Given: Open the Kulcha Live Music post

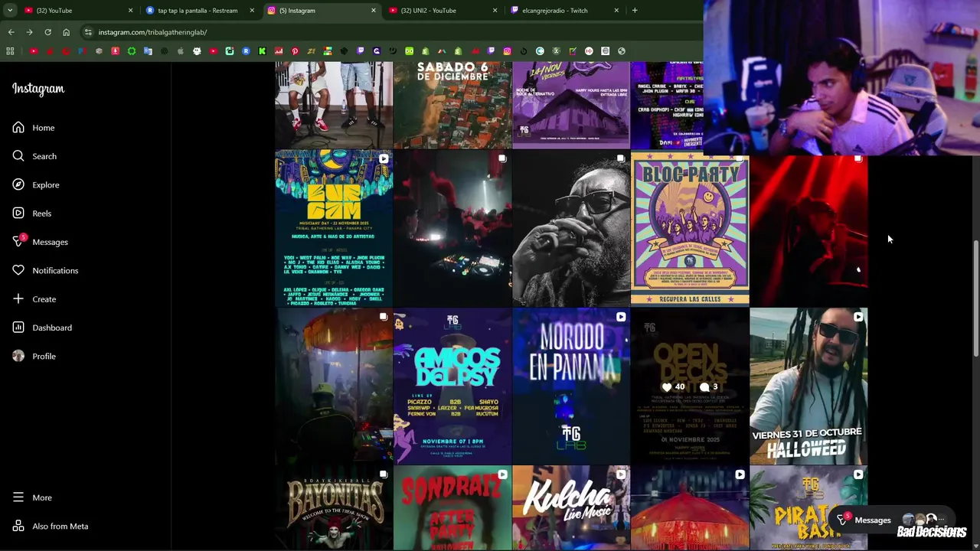Looking at the screenshot, I should point(571,508).
